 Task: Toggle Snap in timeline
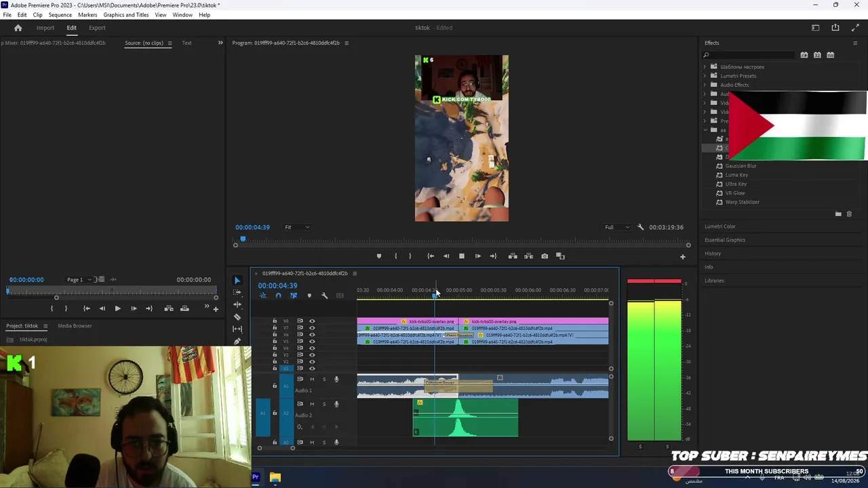[278, 296]
